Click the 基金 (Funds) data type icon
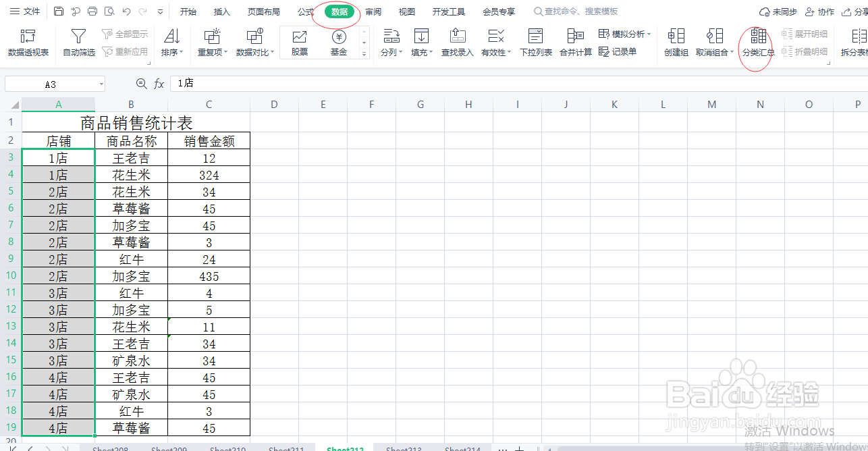 (x=339, y=43)
